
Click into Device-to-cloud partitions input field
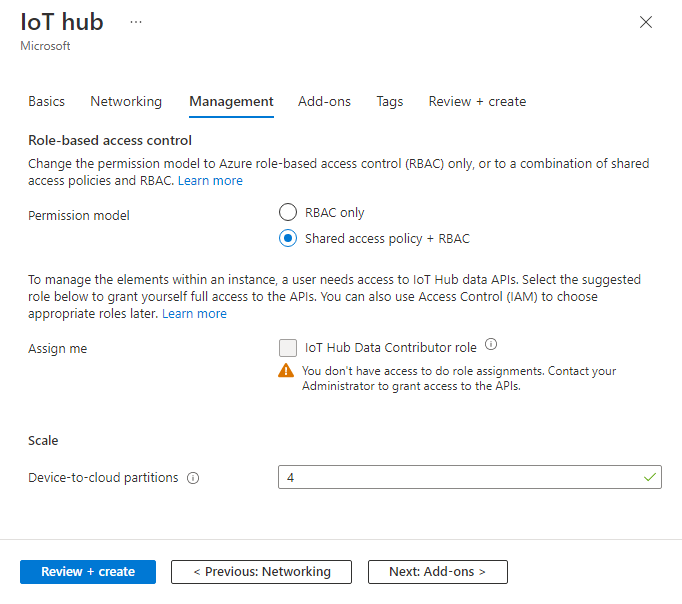click(x=460, y=478)
